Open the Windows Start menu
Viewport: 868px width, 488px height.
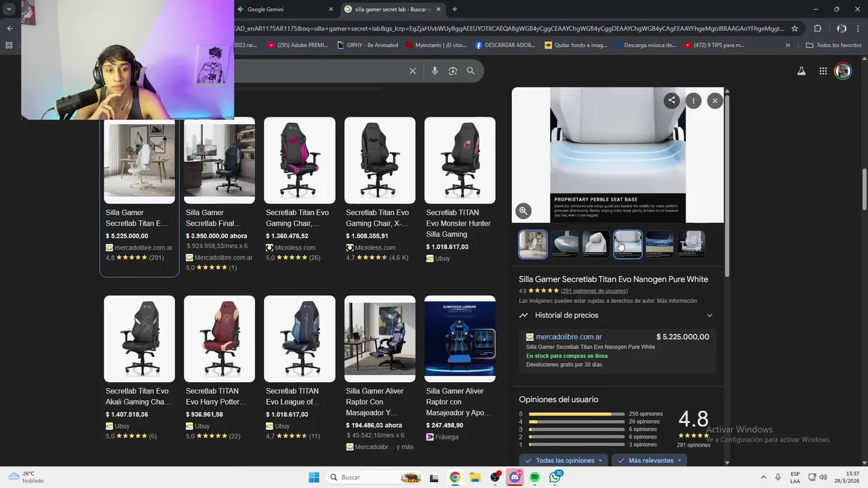coord(314,477)
